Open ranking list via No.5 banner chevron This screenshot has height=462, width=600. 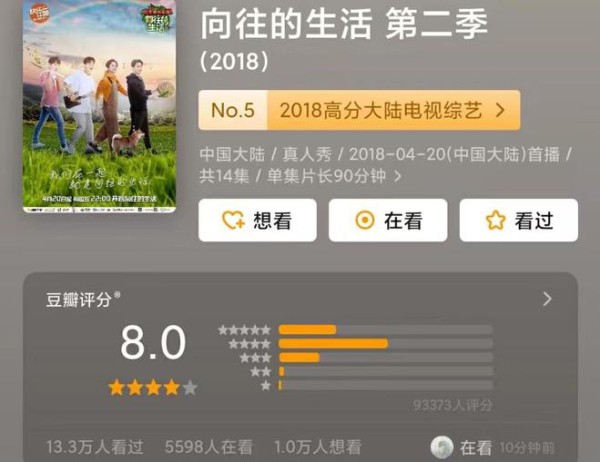pos(500,110)
